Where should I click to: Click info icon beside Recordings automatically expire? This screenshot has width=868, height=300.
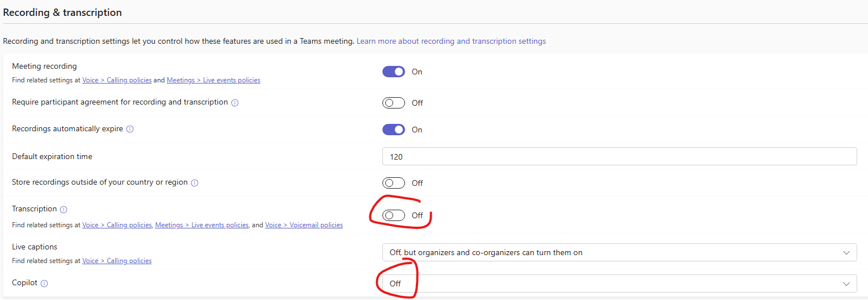(x=130, y=130)
